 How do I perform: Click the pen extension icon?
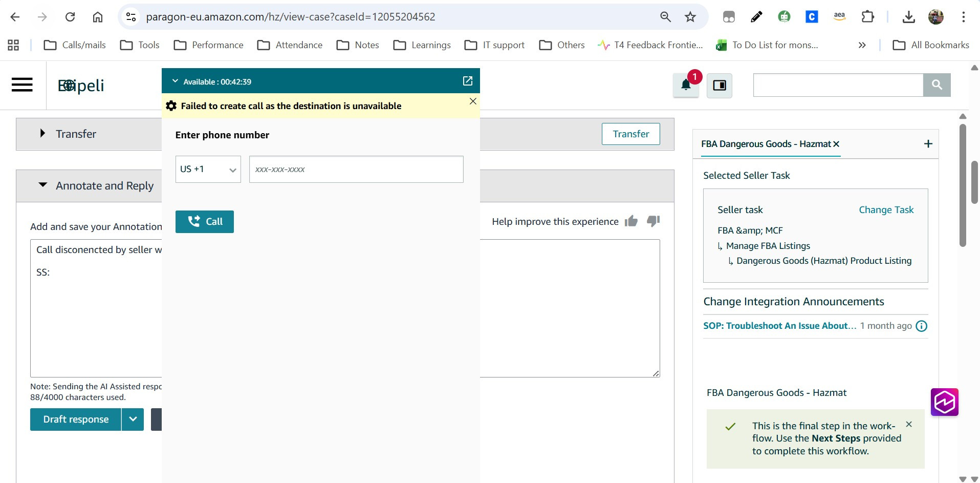(x=756, y=17)
